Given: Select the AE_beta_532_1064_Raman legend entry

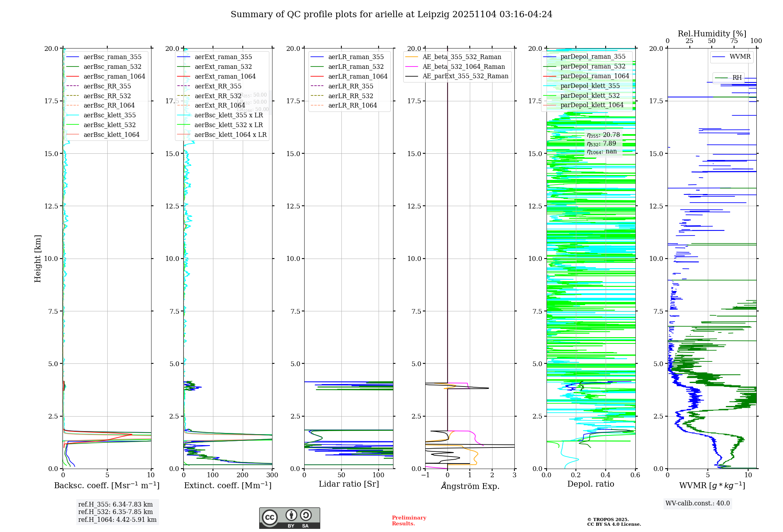Looking at the screenshot, I should pos(464,67).
